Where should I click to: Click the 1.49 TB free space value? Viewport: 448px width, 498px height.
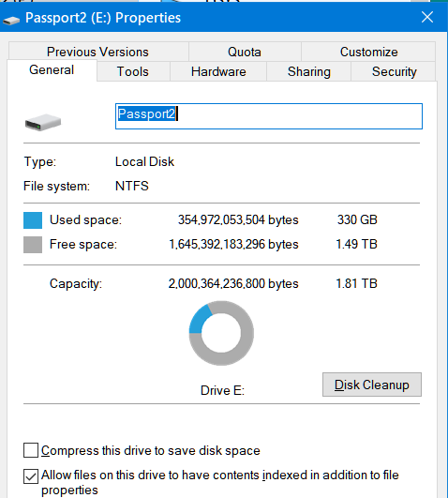click(x=356, y=244)
